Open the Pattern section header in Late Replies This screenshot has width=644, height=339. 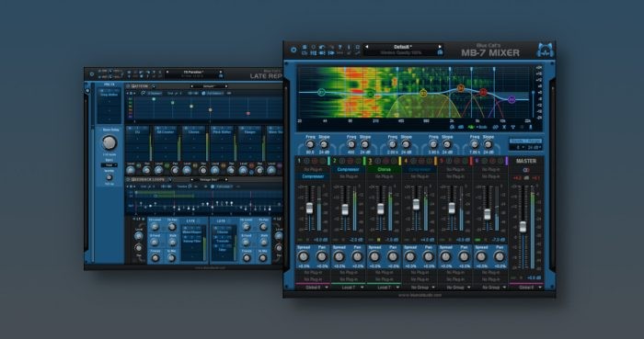click(x=140, y=86)
